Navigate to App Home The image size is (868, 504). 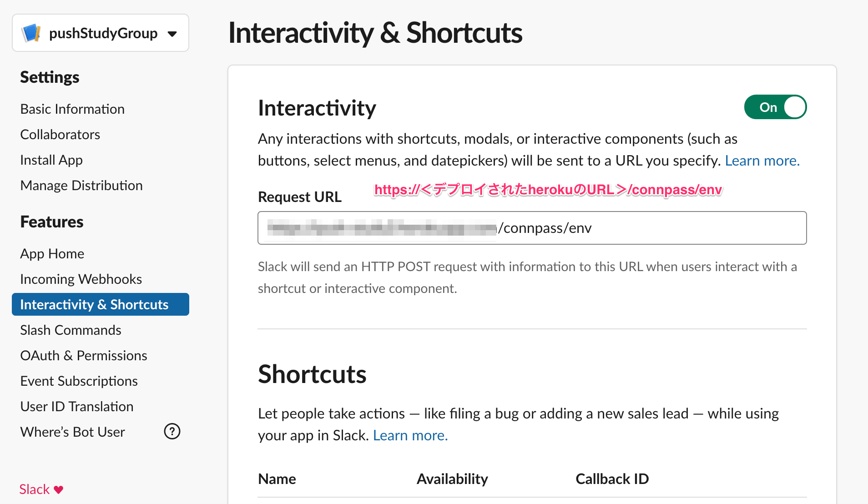click(x=52, y=254)
